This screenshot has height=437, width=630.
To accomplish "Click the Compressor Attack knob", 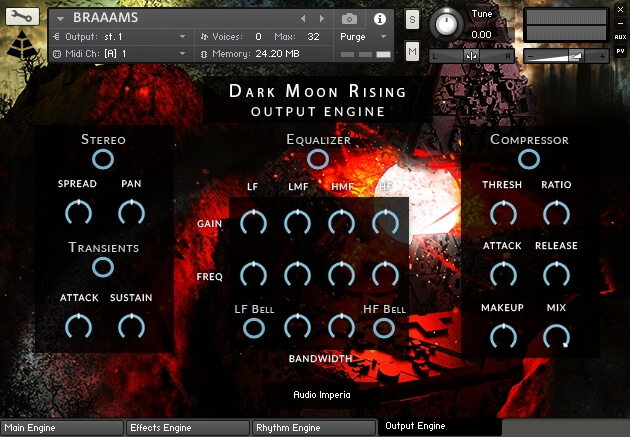I will point(503,274).
